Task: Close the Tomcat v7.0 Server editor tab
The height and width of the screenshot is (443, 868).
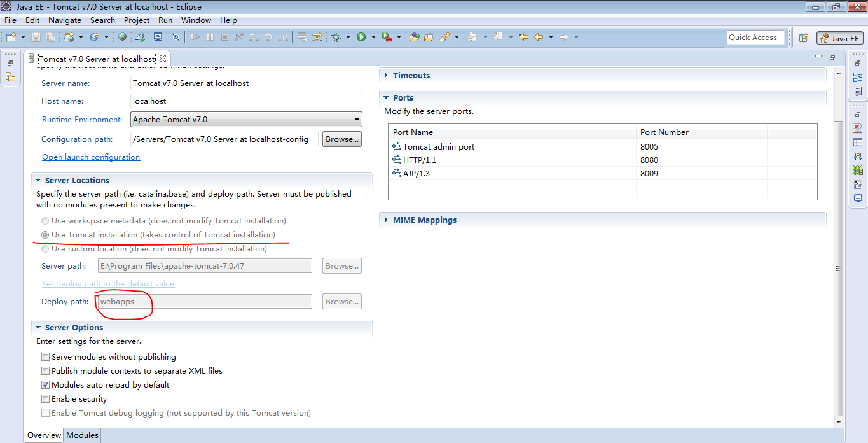Action: tap(162, 59)
